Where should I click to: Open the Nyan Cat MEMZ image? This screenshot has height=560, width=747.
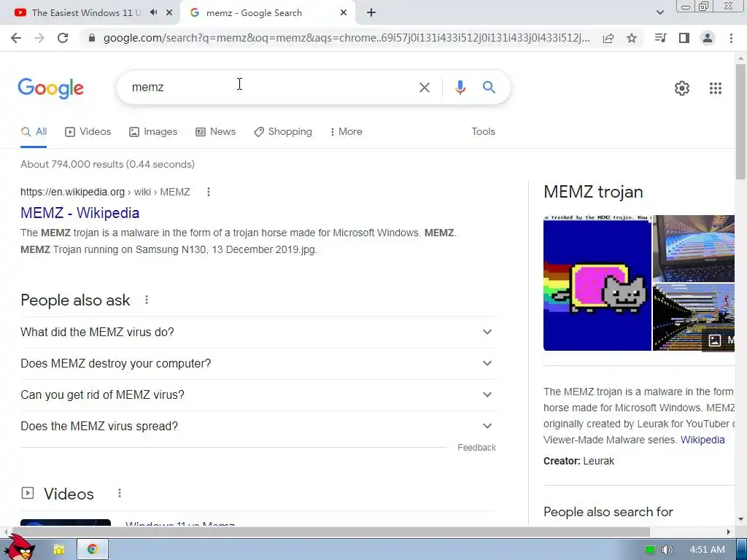pyautogui.click(x=597, y=283)
